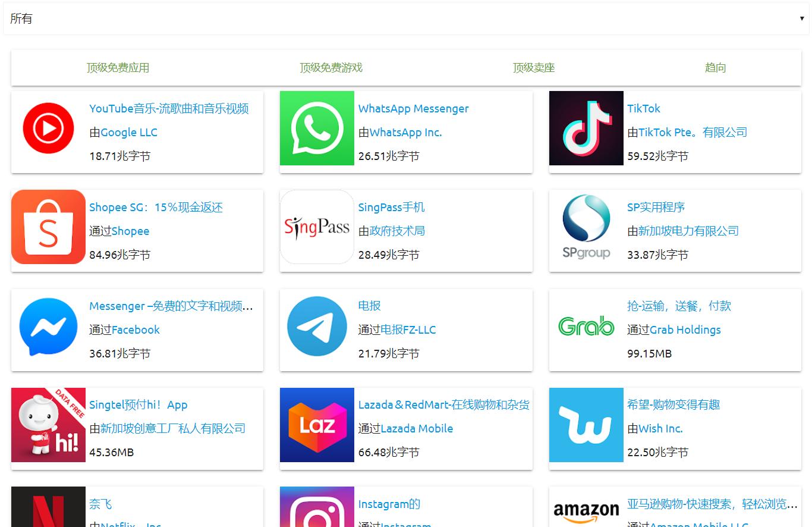Image resolution: width=812 pixels, height=527 pixels.
Task: Click the Google LLC developer link
Action: [129, 132]
